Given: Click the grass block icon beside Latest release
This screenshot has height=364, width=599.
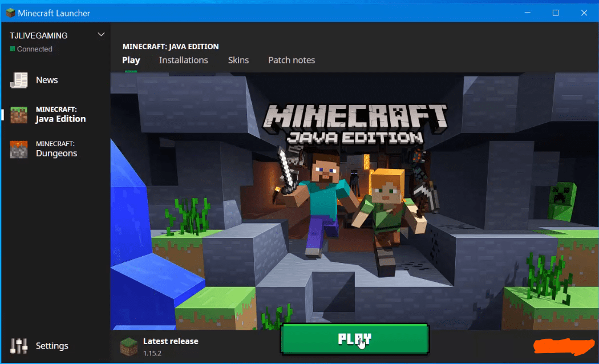Looking at the screenshot, I should point(129,346).
